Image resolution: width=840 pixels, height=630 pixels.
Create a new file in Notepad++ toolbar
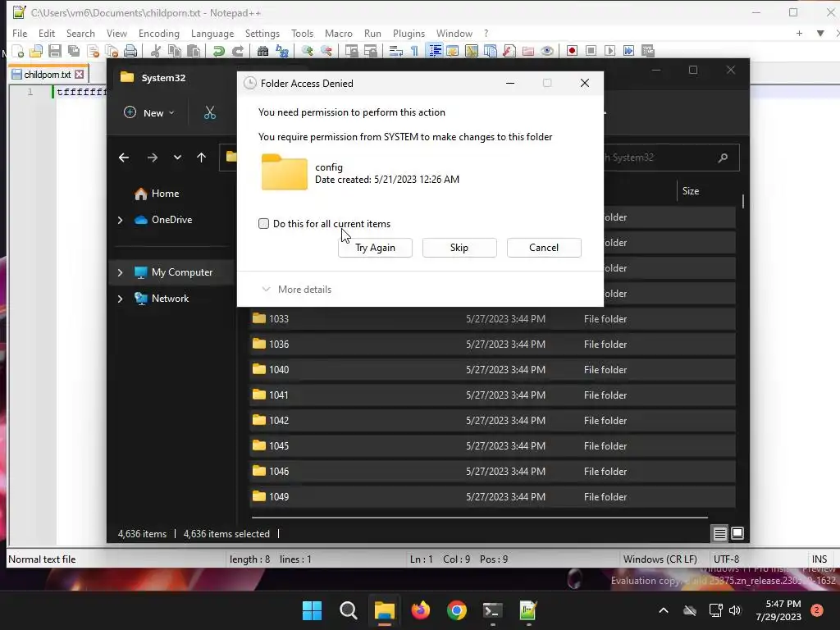[18, 51]
